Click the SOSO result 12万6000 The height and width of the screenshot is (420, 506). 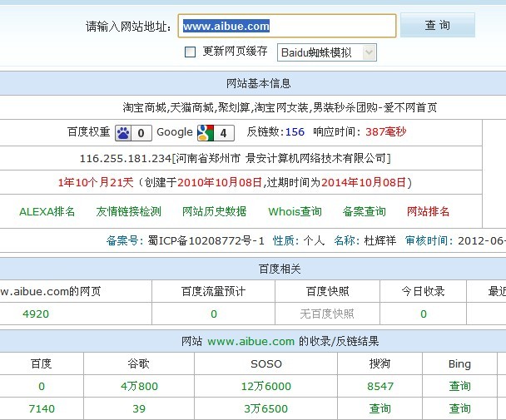click(266, 386)
